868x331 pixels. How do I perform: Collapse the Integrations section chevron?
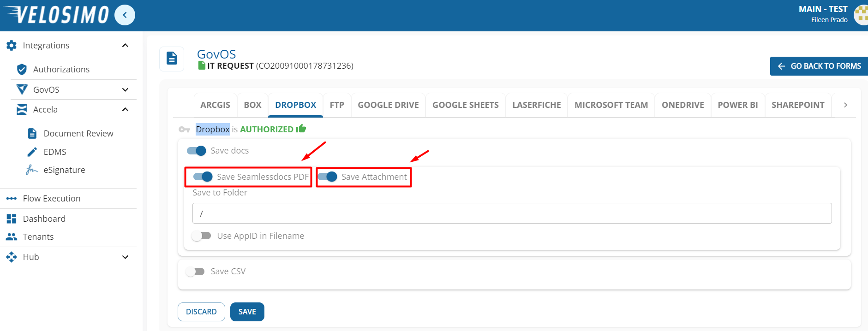(x=125, y=45)
